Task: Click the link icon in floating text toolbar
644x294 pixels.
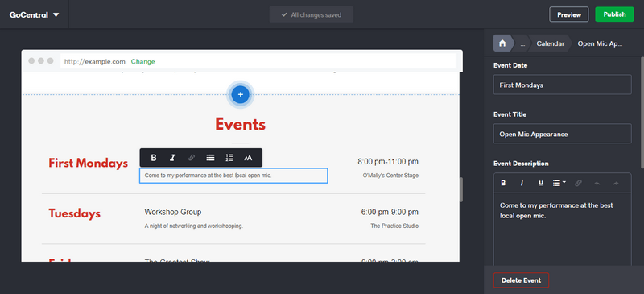Action: 192,158
